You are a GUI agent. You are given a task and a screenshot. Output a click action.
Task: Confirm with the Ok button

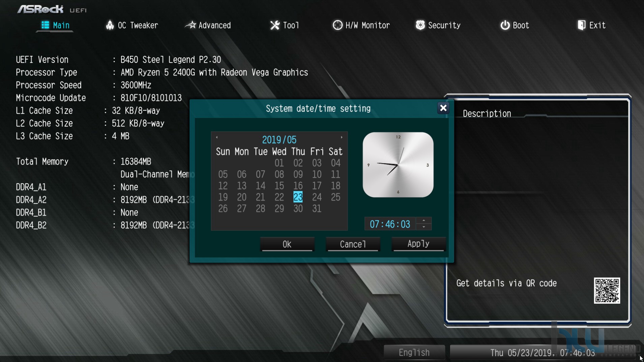tap(287, 244)
